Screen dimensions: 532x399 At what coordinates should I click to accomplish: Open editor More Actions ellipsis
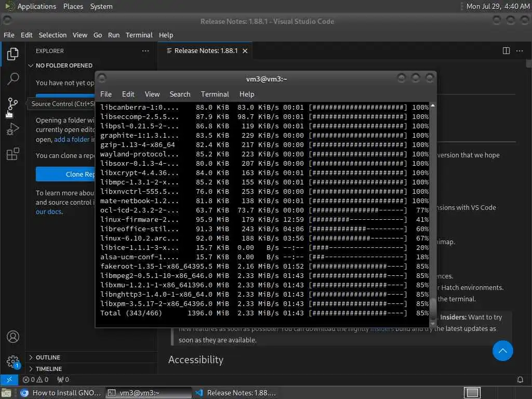pos(520,50)
